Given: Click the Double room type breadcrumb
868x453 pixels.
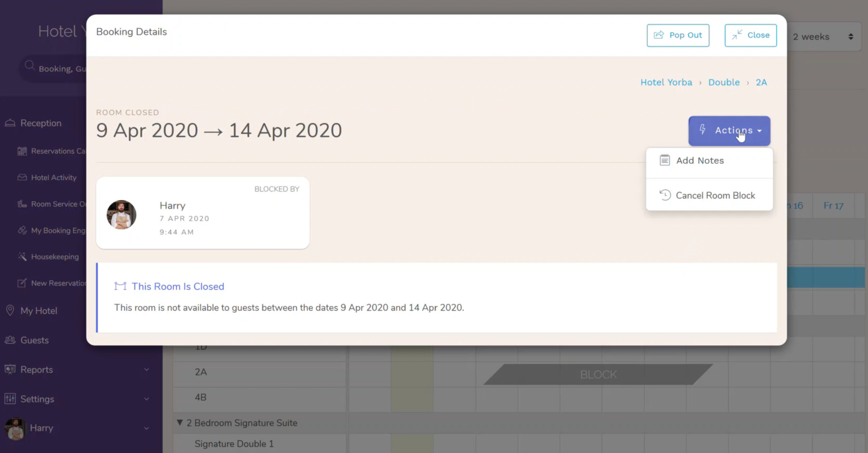Looking at the screenshot, I should point(723,82).
